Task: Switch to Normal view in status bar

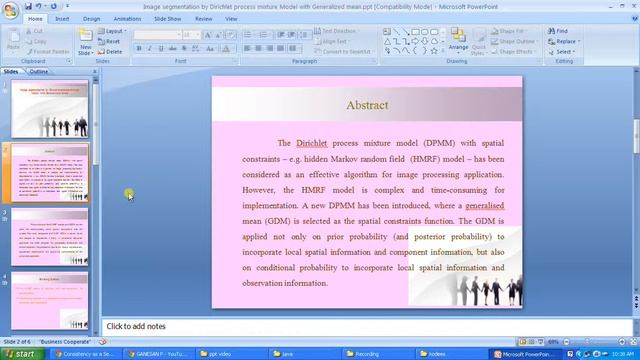Action: click(522, 342)
